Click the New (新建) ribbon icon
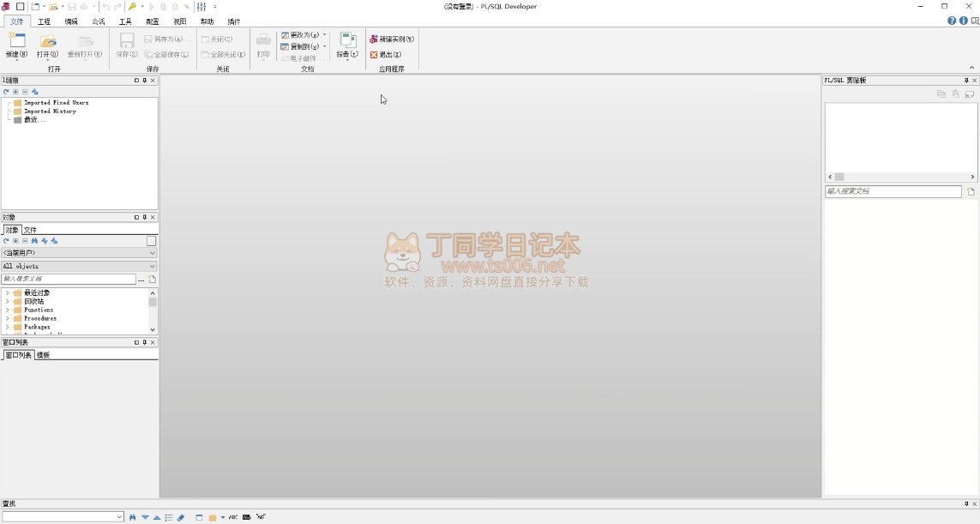Image resolution: width=980 pixels, height=524 pixels. 17,41
